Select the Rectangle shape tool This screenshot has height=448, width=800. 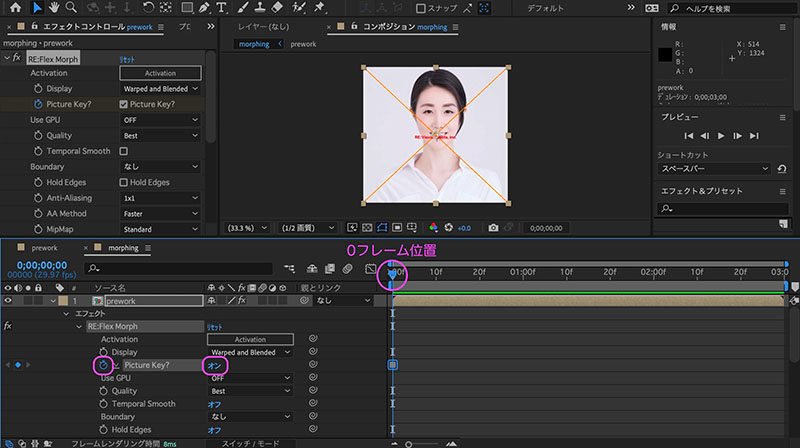click(x=187, y=7)
